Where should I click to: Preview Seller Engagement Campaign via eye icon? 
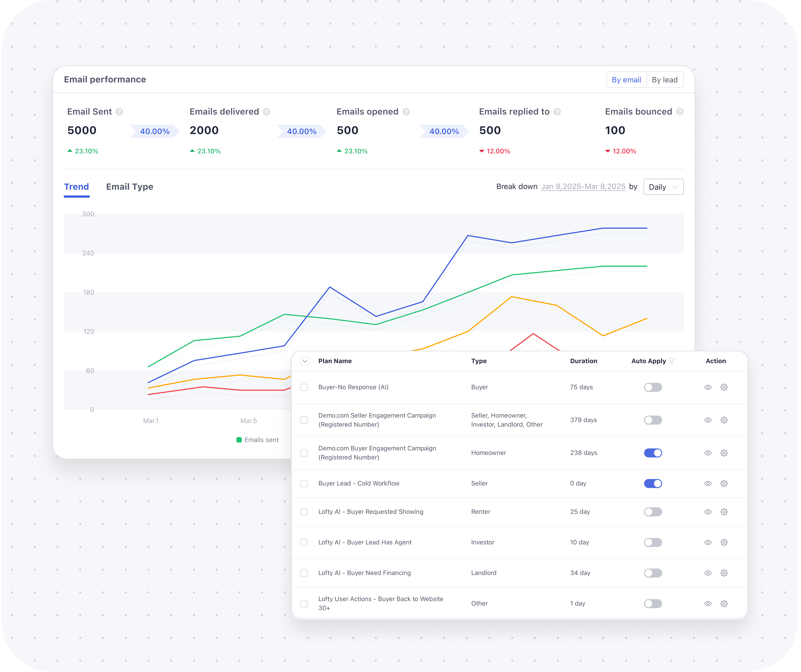tap(708, 420)
